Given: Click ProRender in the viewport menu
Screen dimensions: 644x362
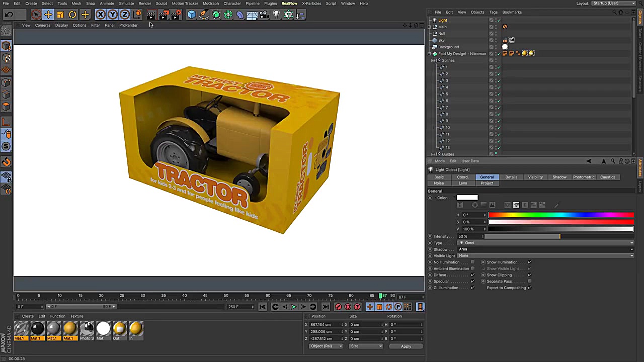Looking at the screenshot, I should click(128, 25).
